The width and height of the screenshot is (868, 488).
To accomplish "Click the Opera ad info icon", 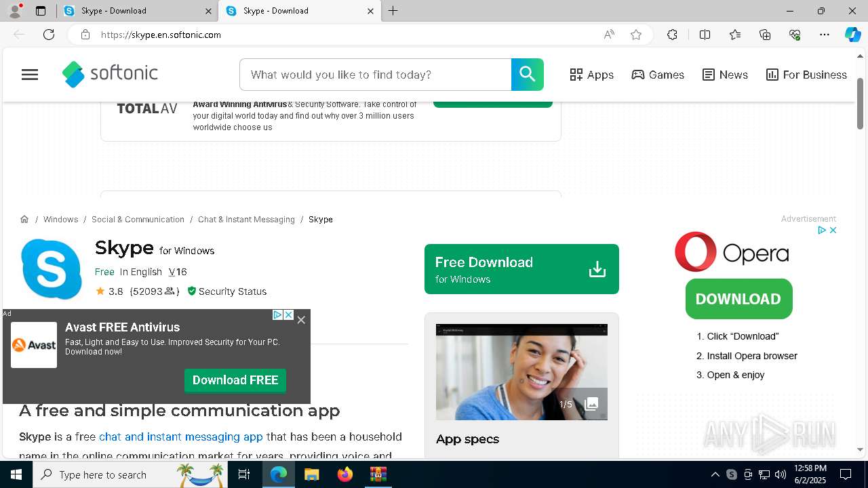I will tap(822, 230).
